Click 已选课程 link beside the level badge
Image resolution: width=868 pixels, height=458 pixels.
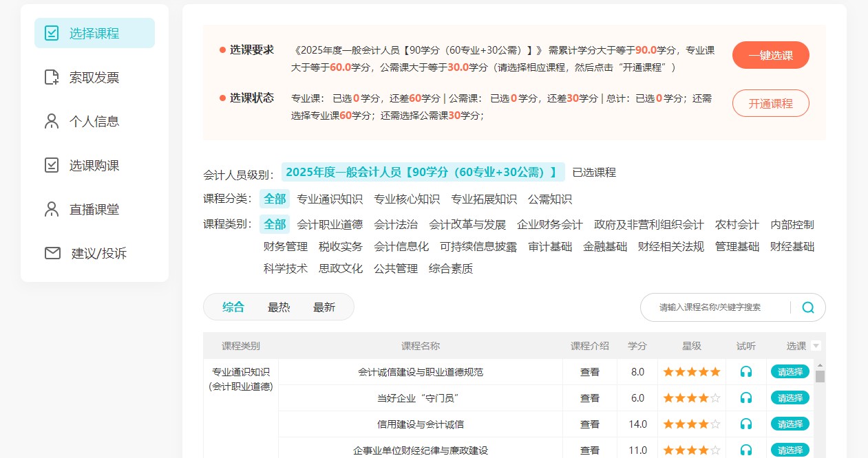click(593, 172)
